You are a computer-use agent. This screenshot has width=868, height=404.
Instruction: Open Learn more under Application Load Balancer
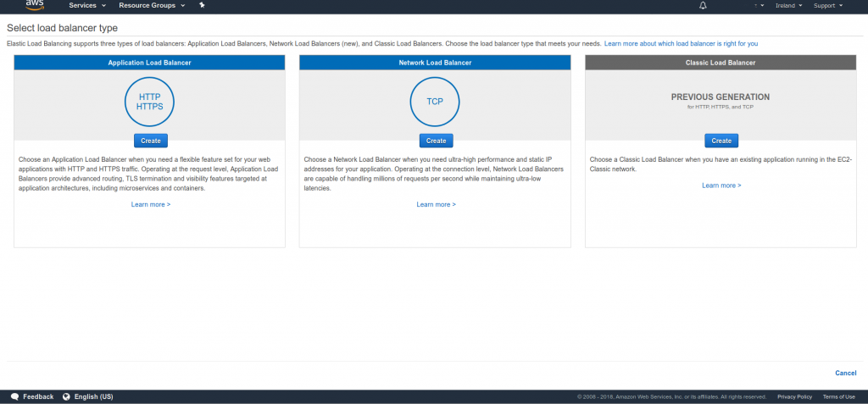coord(151,204)
